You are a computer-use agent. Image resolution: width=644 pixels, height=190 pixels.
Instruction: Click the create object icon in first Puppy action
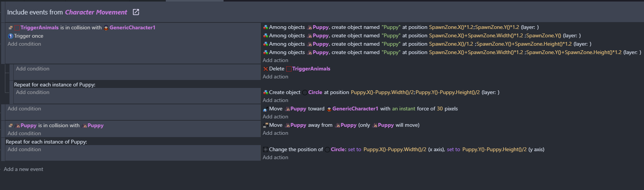[x=265, y=27]
